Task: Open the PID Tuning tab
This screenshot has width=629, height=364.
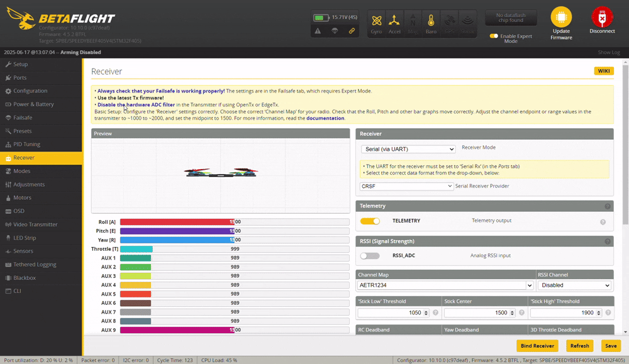Action: point(41,145)
